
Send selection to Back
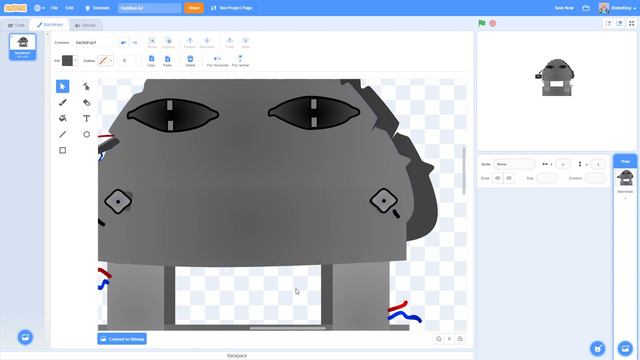coord(245,42)
